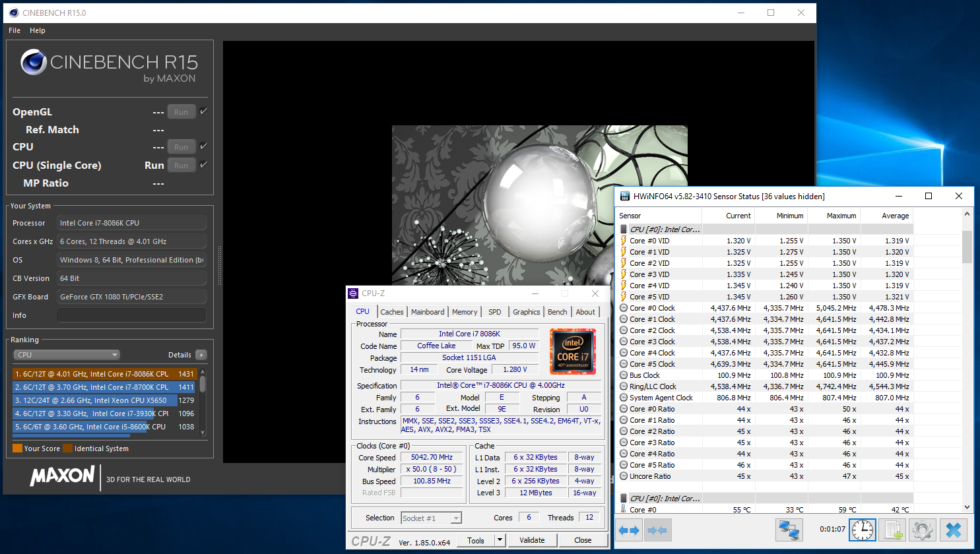Click the HWiNFO sensor list scroll-down arrow
Image resolution: width=980 pixels, height=554 pixels.
point(967,507)
